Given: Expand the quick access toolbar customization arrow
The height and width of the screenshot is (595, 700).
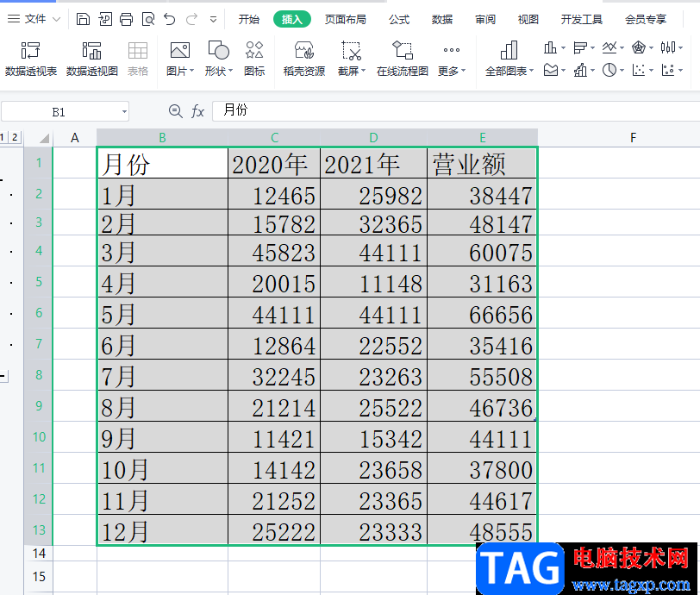Looking at the screenshot, I should [214, 19].
